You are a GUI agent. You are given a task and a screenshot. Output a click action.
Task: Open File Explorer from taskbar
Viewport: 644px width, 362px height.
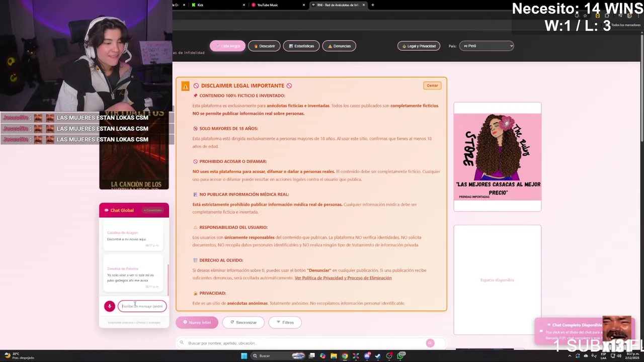(334, 356)
